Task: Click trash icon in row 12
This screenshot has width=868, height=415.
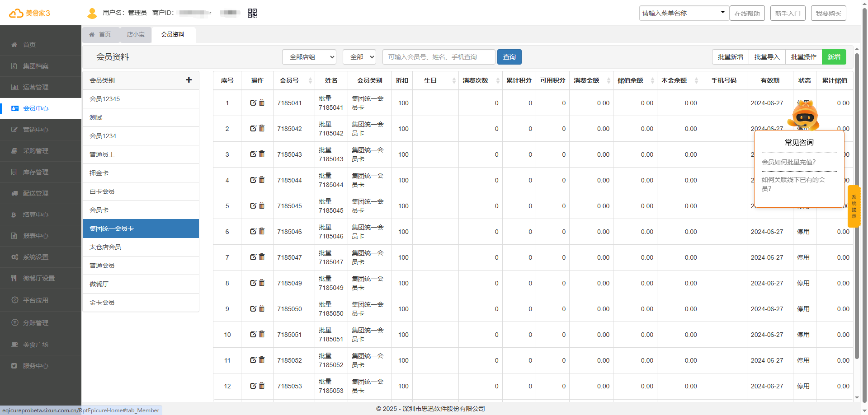Action: (x=262, y=386)
